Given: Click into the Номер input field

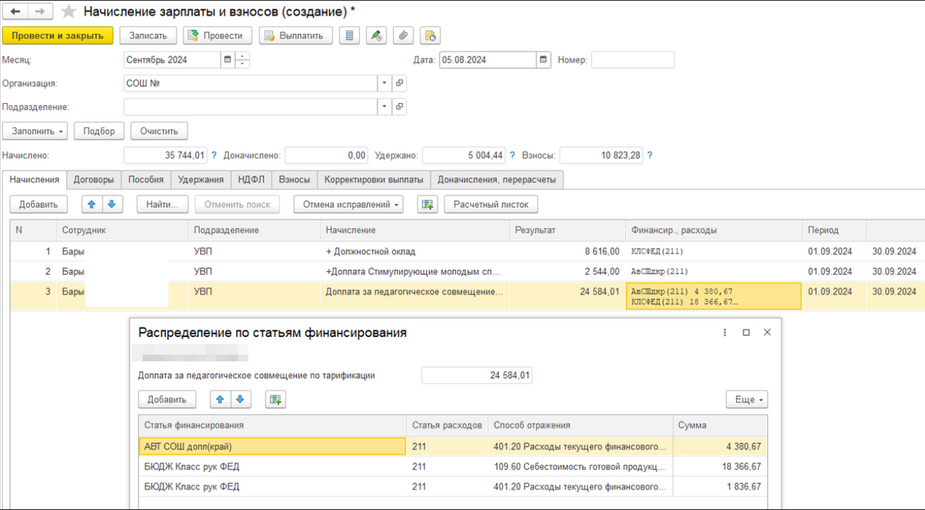Looking at the screenshot, I should [632, 60].
